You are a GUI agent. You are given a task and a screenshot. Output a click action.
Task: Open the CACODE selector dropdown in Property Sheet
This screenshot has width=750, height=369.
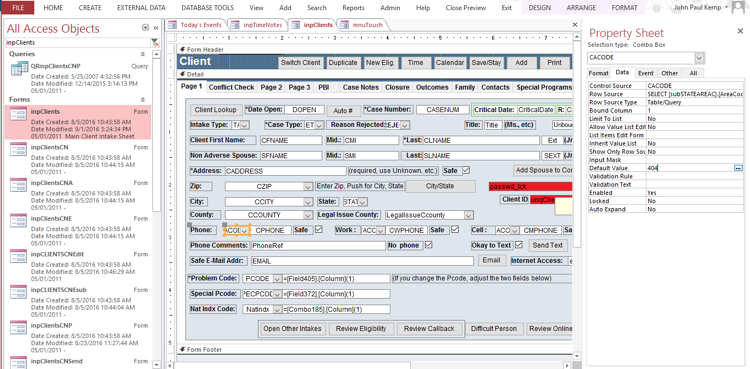tap(700, 58)
